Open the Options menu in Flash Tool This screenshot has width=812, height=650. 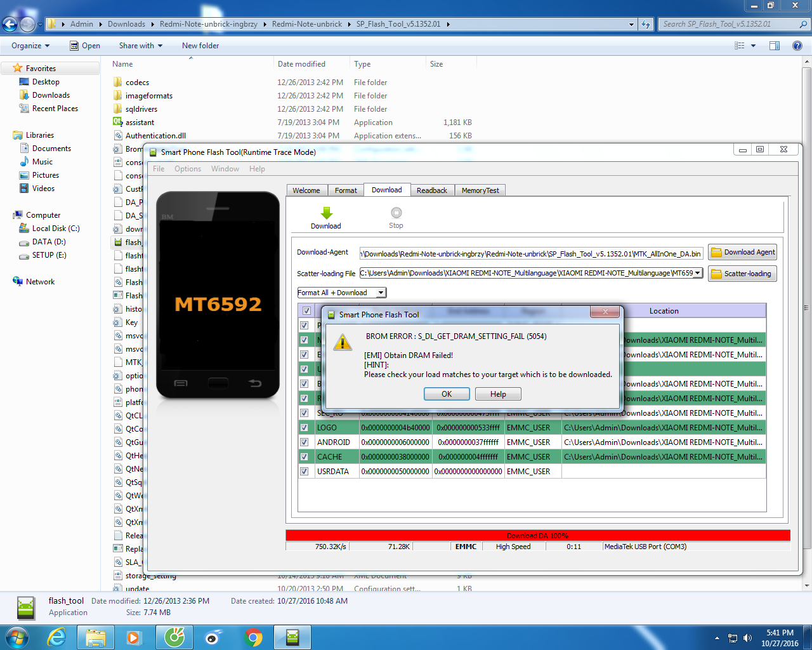click(188, 169)
